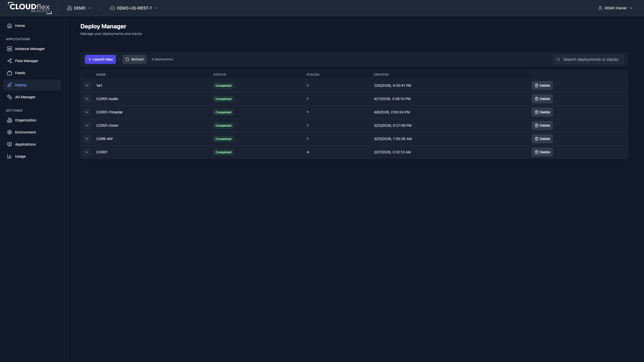Click the CREATED column header
This screenshot has width=644, height=362.
click(x=381, y=75)
